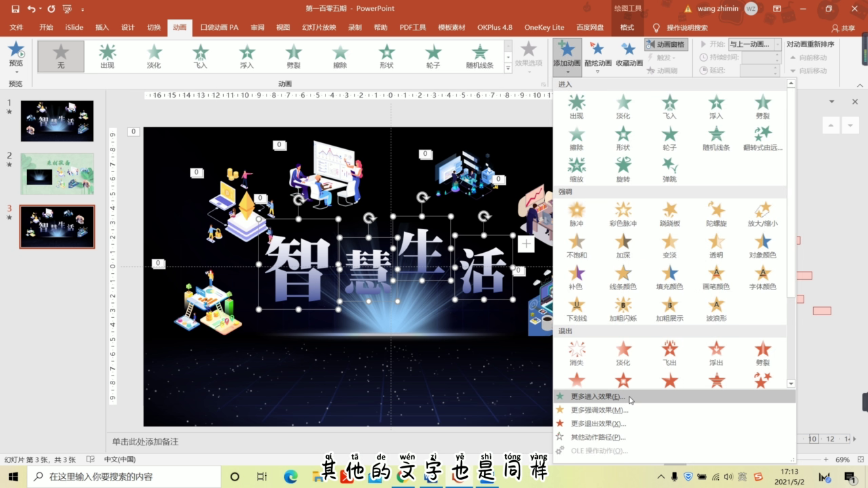The height and width of the screenshot is (488, 868).
Task: Open Microsoft Edge from the taskbar
Action: 290,476
